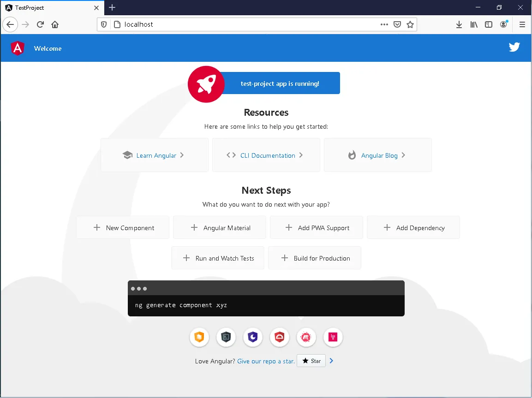Close the TestProject tab

pos(96,8)
